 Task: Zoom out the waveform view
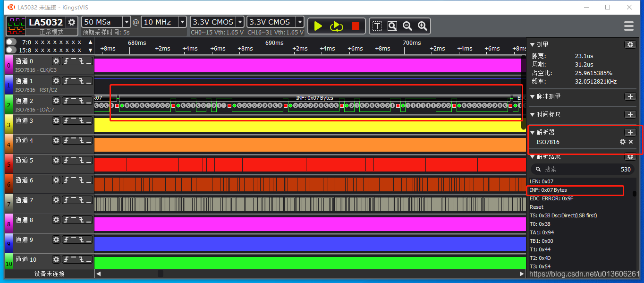pos(407,26)
